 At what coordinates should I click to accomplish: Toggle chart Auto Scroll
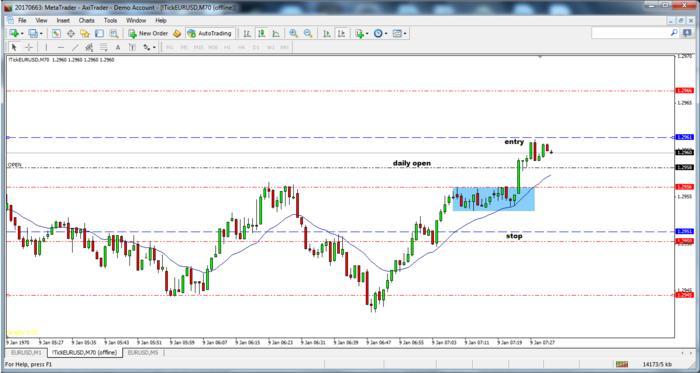327,33
